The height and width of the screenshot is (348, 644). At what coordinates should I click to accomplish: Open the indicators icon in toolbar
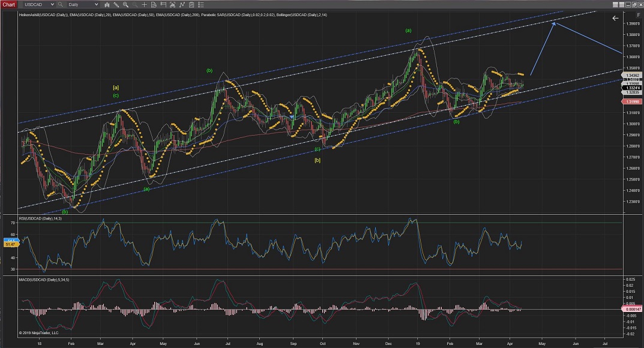click(172, 5)
